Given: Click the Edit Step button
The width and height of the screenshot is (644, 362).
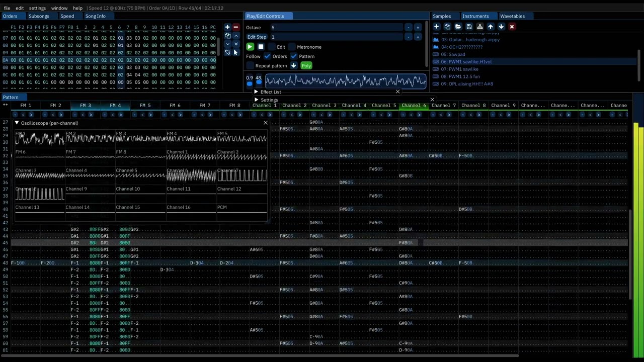Looking at the screenshot, I should [x=257, y=37].
